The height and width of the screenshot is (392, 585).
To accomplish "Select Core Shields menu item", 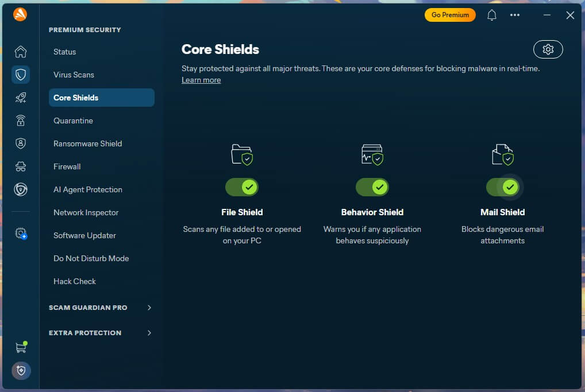I will [x=102, y=98].
